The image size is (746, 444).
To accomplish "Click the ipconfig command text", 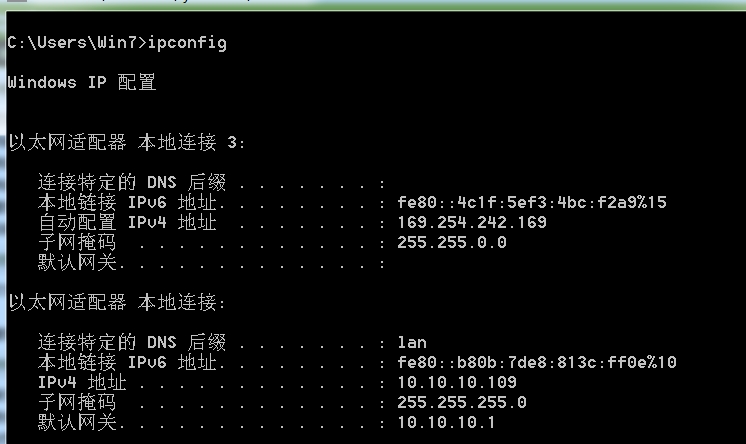I will [187, 42].
